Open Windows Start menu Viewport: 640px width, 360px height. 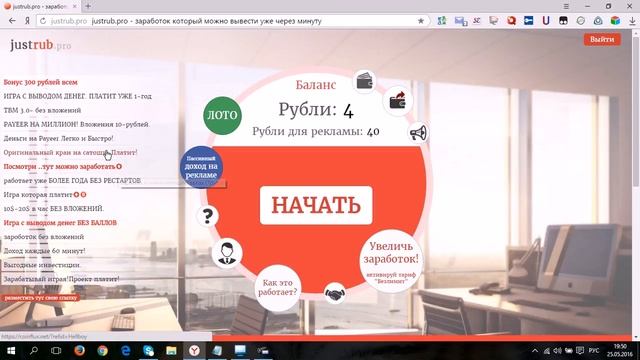(11, 351)
